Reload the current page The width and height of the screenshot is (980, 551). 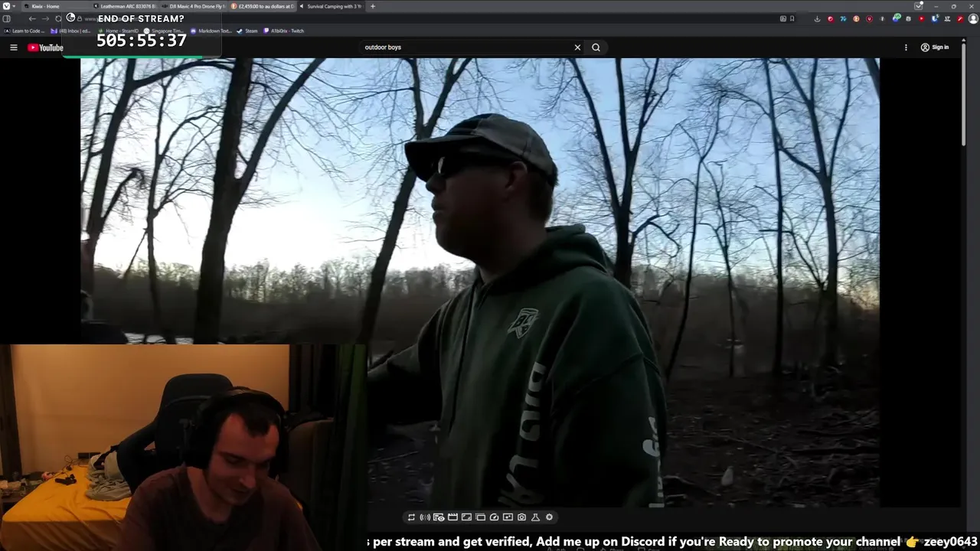[x=58, y=18]
